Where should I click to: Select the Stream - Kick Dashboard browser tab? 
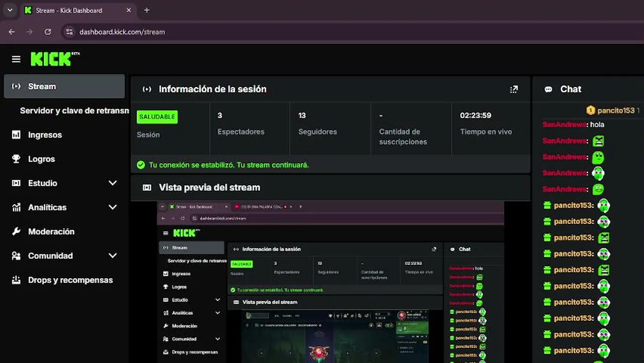click(x=78, y=10)
